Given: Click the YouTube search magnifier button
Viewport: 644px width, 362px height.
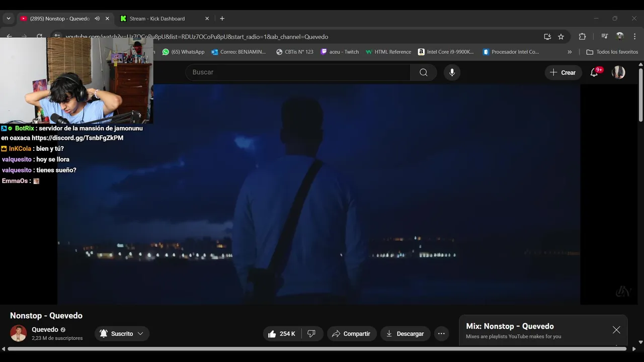Looking at the screenshot, I should click(x=424, y=72).
